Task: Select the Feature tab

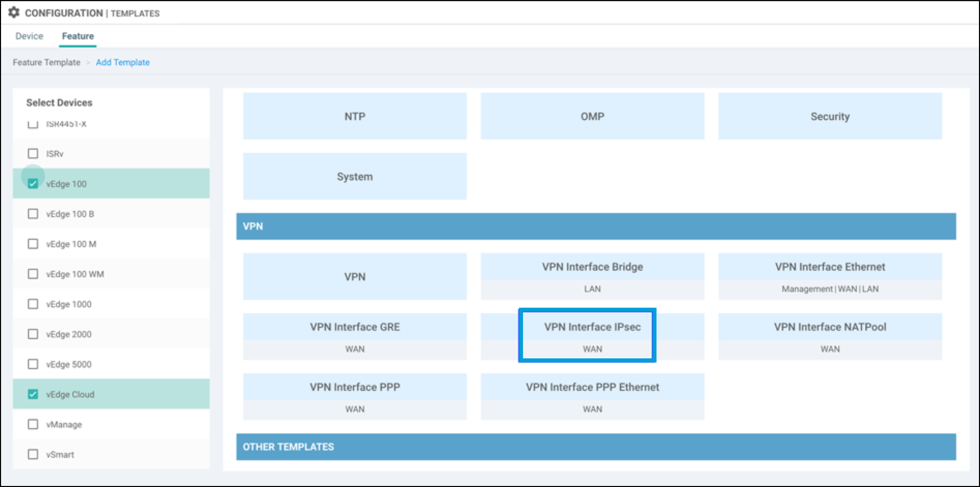Action: coord(78,36)
